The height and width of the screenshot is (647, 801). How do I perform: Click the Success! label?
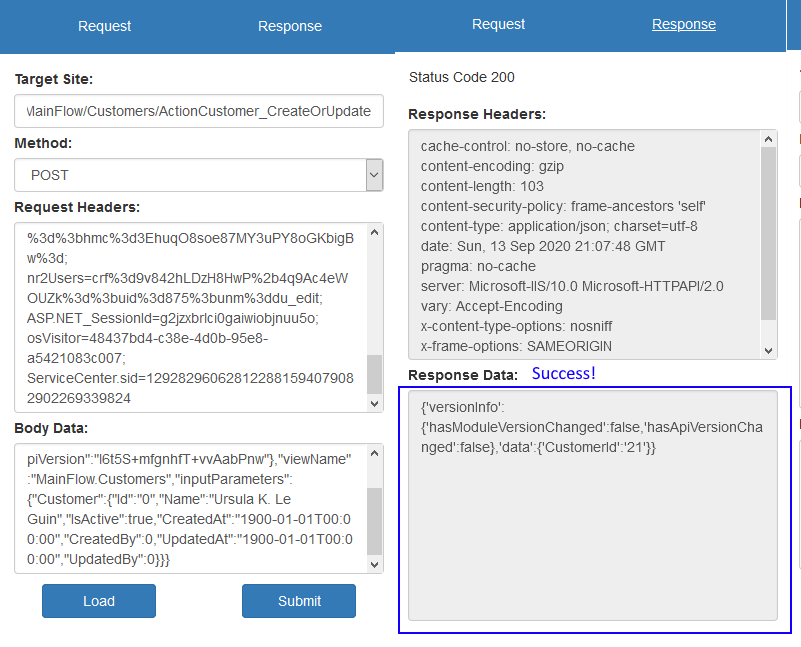pyautogui.click(x=563, y=373)
